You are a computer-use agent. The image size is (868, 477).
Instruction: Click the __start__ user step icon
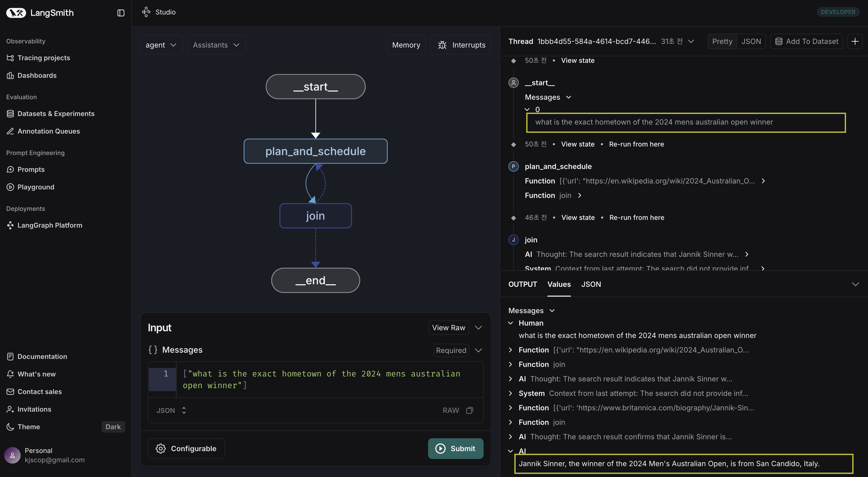513,83
